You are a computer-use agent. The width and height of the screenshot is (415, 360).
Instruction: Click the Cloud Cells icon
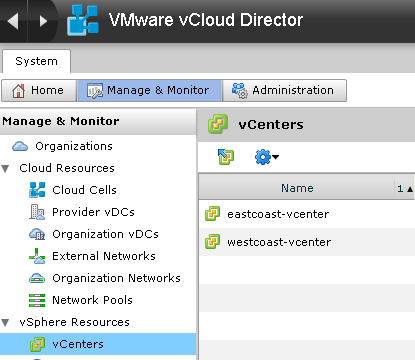37,190
